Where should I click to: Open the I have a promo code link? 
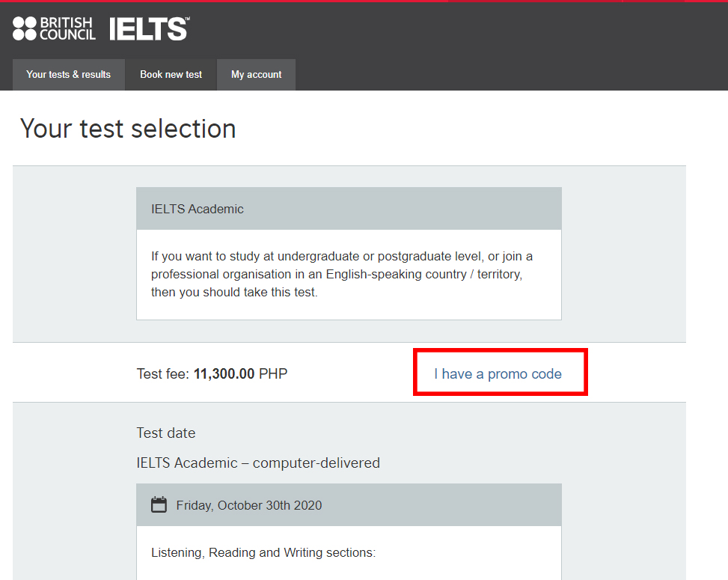(x=498, y=373)
